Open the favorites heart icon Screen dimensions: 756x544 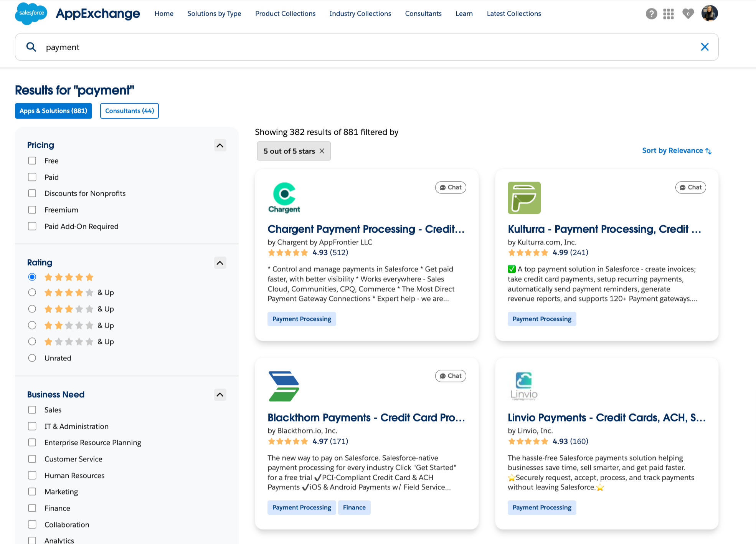click(688, 14)
